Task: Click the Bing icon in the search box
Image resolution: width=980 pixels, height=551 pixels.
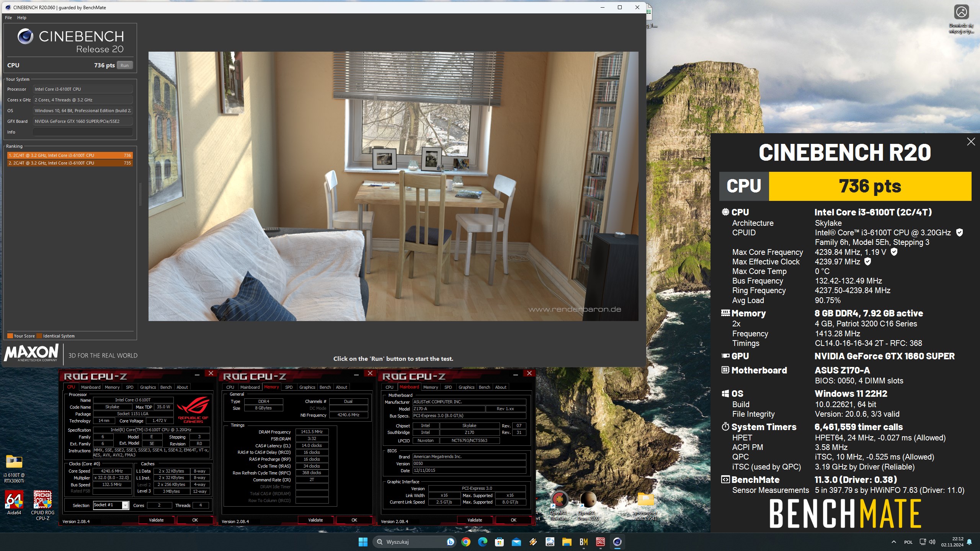Action: coord(451,542)
